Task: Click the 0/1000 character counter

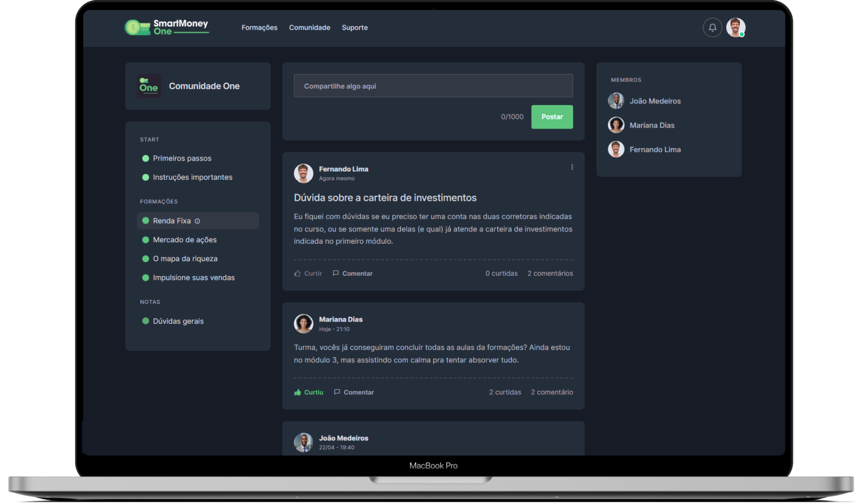Action: [x=512, y=117]
